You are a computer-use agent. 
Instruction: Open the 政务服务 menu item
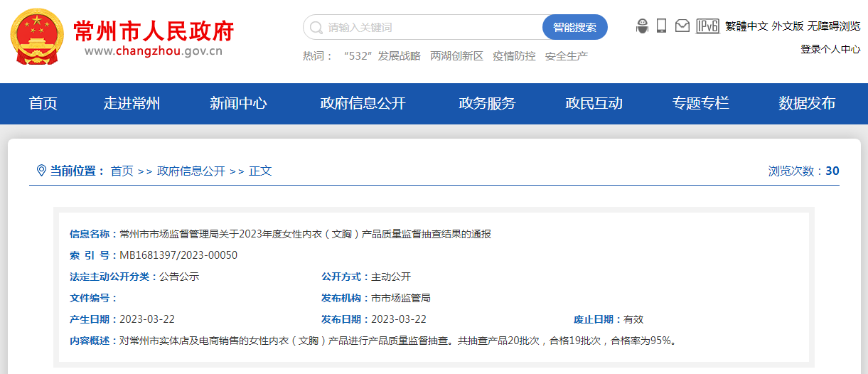coord(487,104)
